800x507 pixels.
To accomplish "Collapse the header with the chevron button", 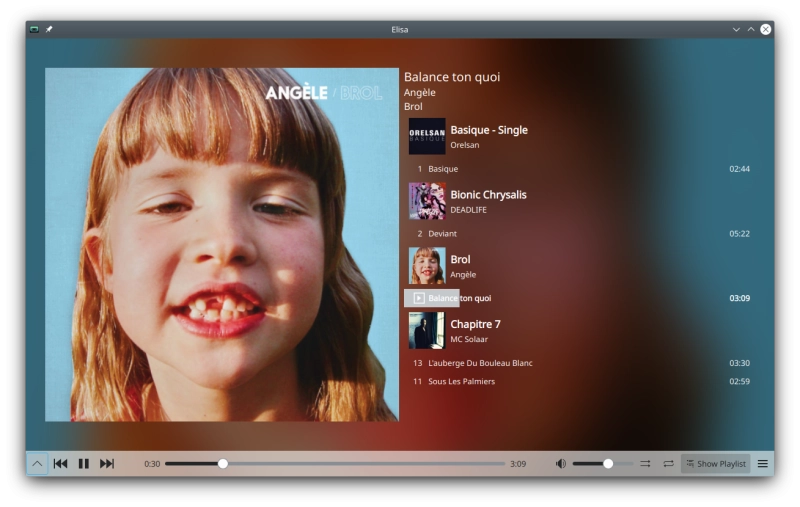I will (x=37, y=464).
